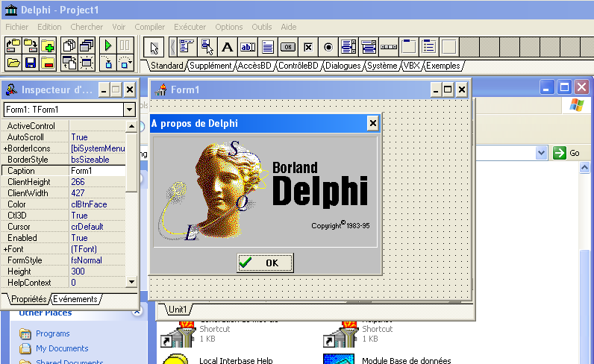
Task: Select the GroupBox component icon
Action: tap(409, 47)
